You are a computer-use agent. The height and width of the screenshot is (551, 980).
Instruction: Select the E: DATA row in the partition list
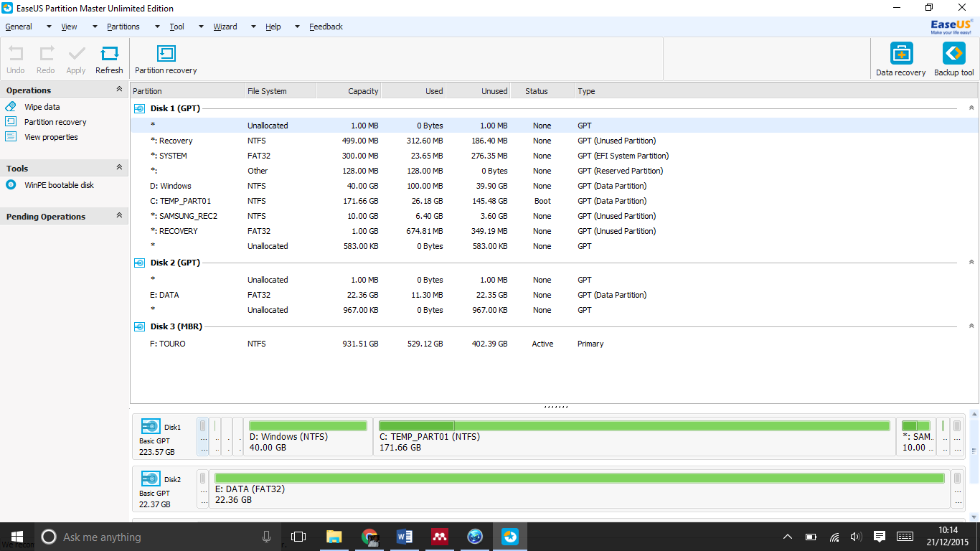[555, 295]
